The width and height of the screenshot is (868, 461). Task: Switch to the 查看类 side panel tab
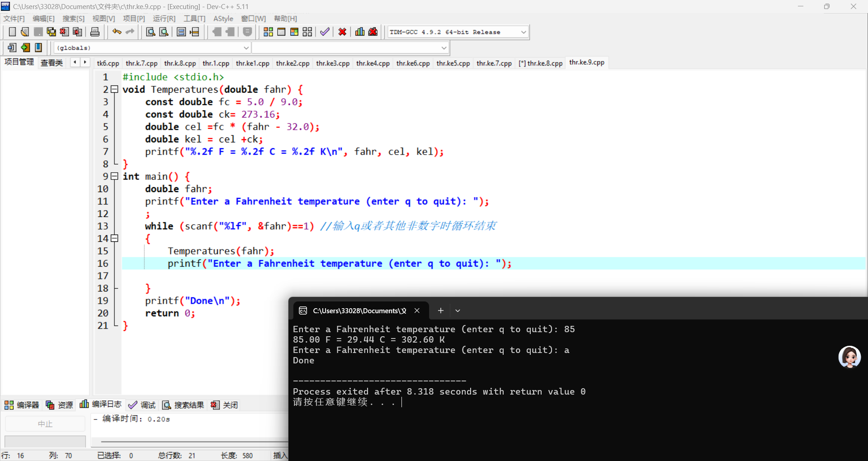point(52,63)
